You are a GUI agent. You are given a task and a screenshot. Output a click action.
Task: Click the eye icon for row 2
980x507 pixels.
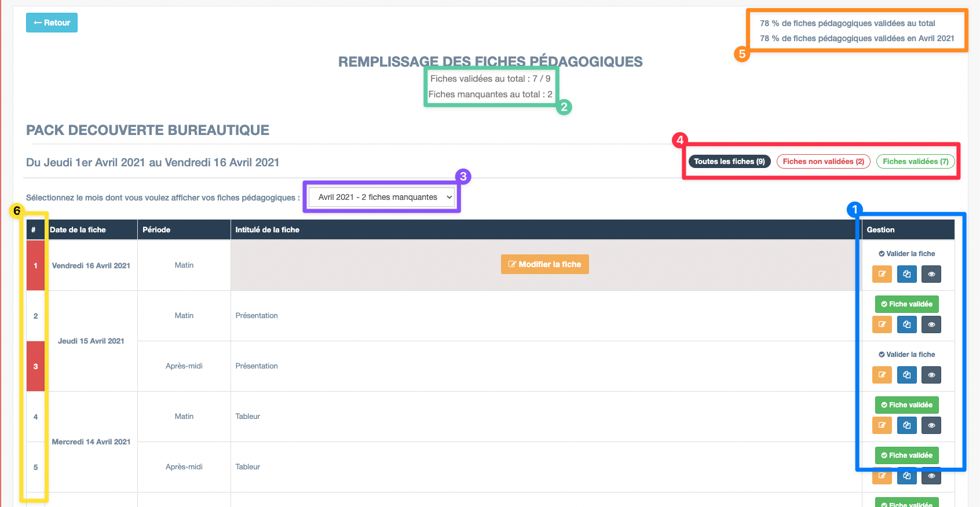(x=931, y=324)
